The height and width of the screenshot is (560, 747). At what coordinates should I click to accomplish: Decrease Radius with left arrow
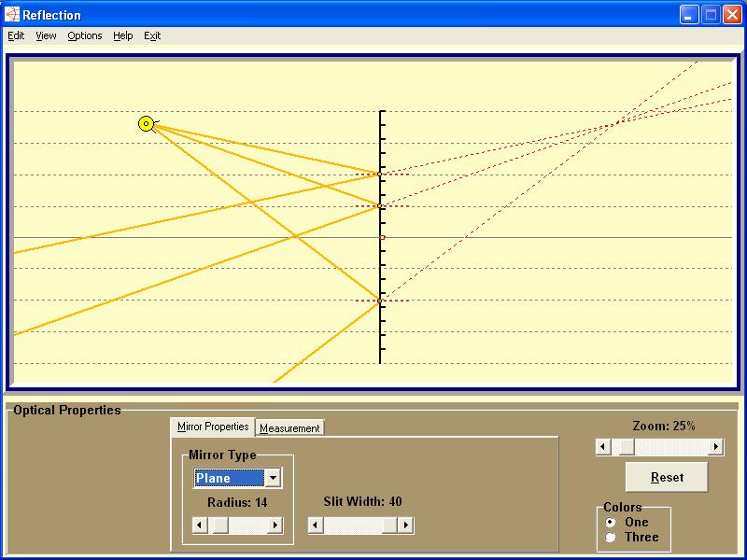pyautogui.click(x=200, y=525)
